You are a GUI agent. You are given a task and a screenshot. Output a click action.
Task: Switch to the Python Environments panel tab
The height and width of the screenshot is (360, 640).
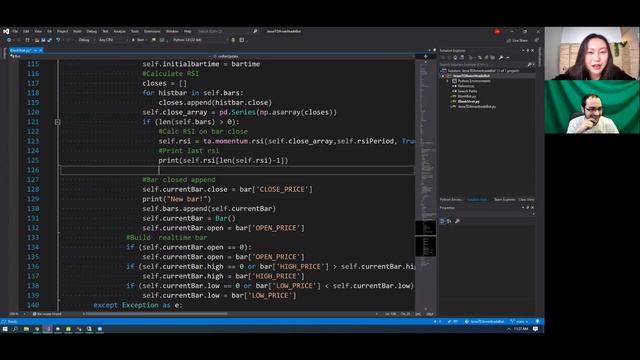pos(451,200)
